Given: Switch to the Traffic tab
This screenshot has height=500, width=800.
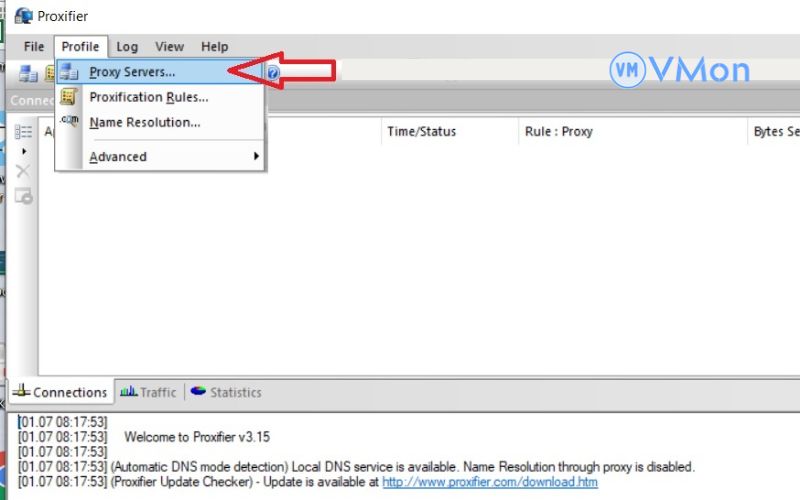Looking at the screenshot, I should coord(148,392).
